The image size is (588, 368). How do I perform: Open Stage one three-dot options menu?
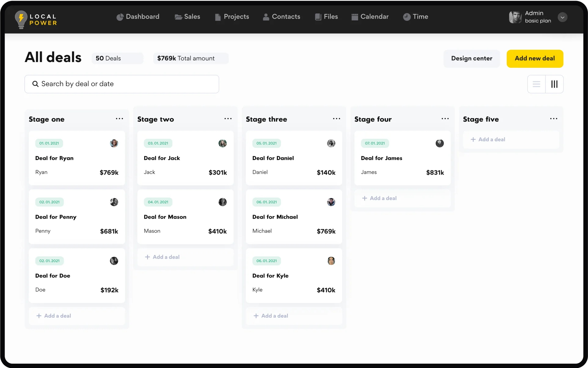pyautogui.click(x=119, y=119)
